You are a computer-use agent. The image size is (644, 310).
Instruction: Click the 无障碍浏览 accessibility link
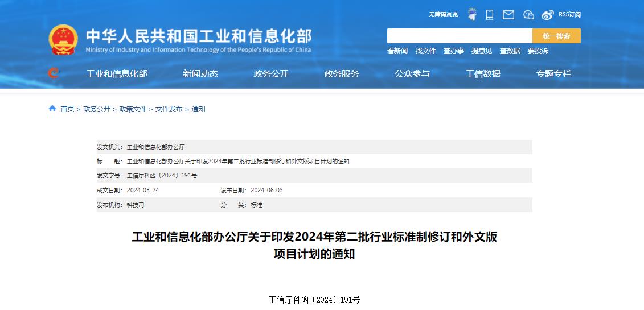[444, 15]
